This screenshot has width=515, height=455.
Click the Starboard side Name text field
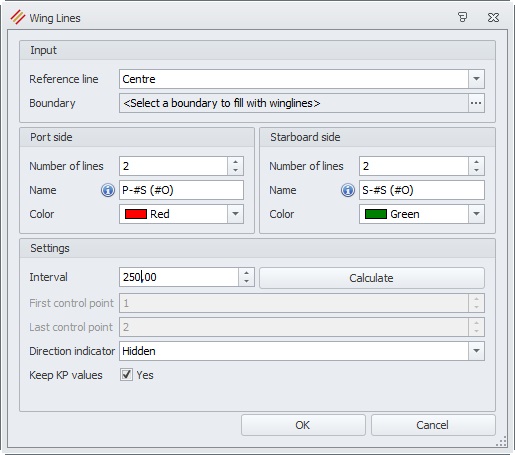pos(422,190)
